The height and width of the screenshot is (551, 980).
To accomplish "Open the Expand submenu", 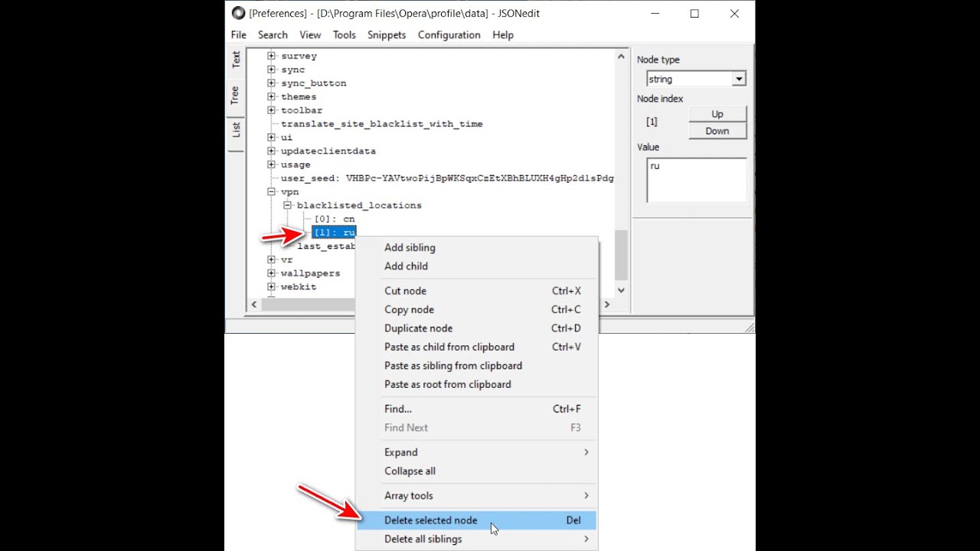I will click(x=476, y=452).
